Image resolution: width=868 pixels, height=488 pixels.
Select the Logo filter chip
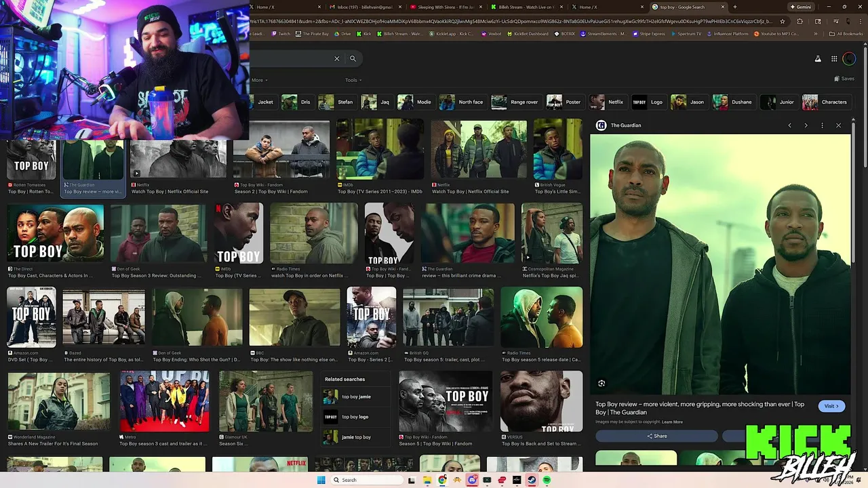point(648,102)
